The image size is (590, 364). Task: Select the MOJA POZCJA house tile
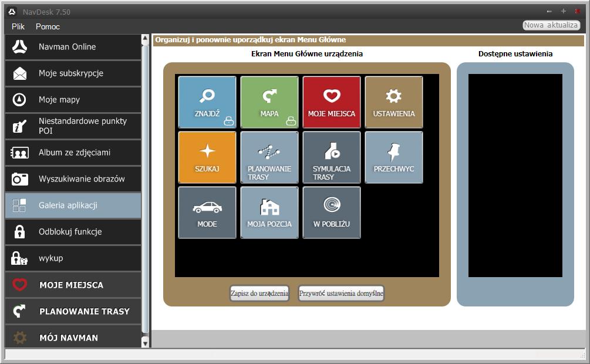coord(269,213)
